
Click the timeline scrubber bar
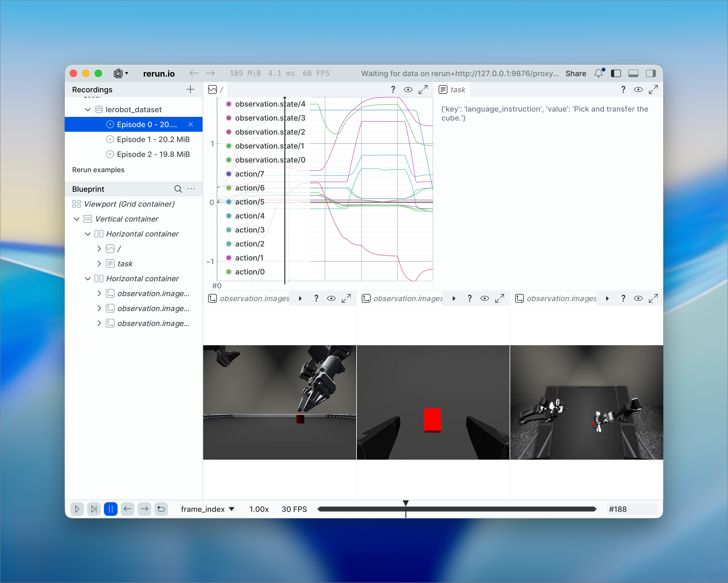coord(473,509)
